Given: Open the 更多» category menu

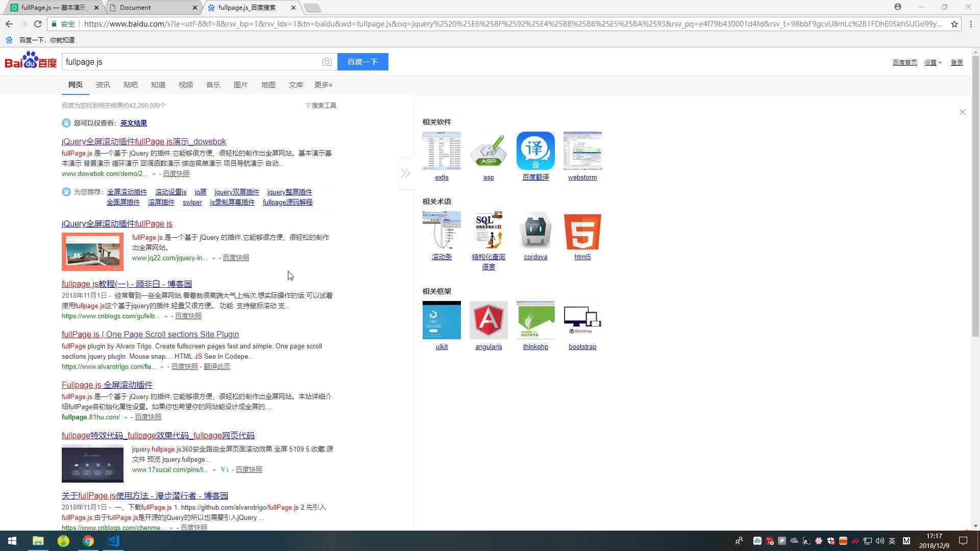Looking at the screenshot, I should (323, 85).
